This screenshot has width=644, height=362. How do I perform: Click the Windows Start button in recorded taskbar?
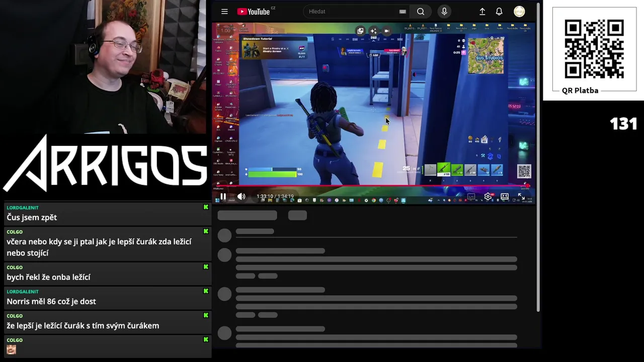click(x=217, y=200)
